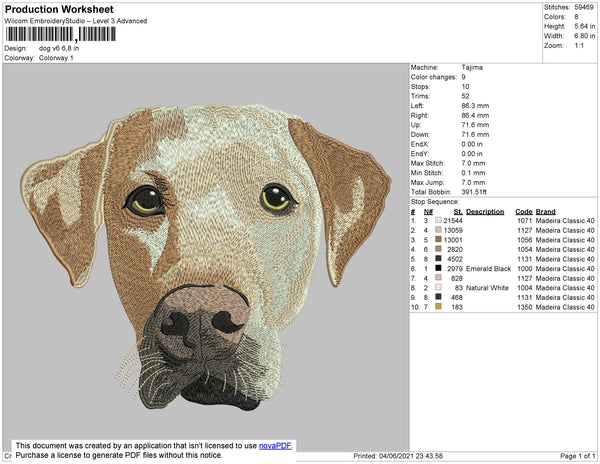This screenshot has height=464, width=600.
Task: Select the swatch next to stitch count 13059
Action: [x=438, y=230]
